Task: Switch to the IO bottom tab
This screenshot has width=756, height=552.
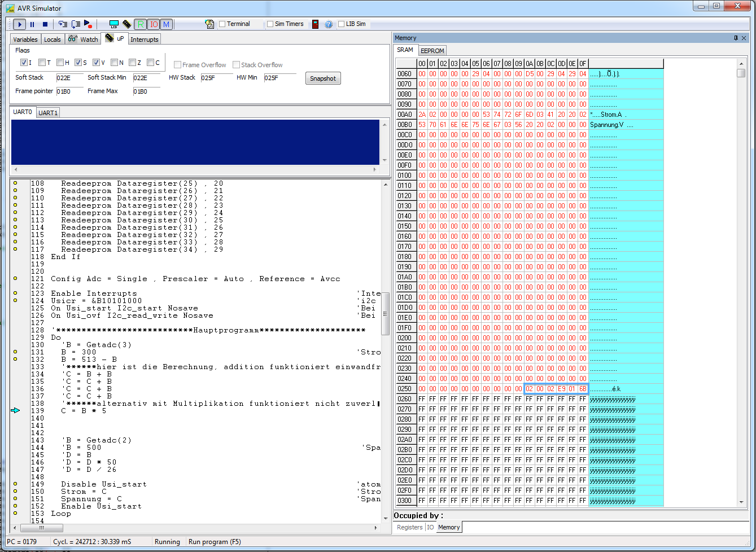Action: pyautogui.click(x=430, y=527)
